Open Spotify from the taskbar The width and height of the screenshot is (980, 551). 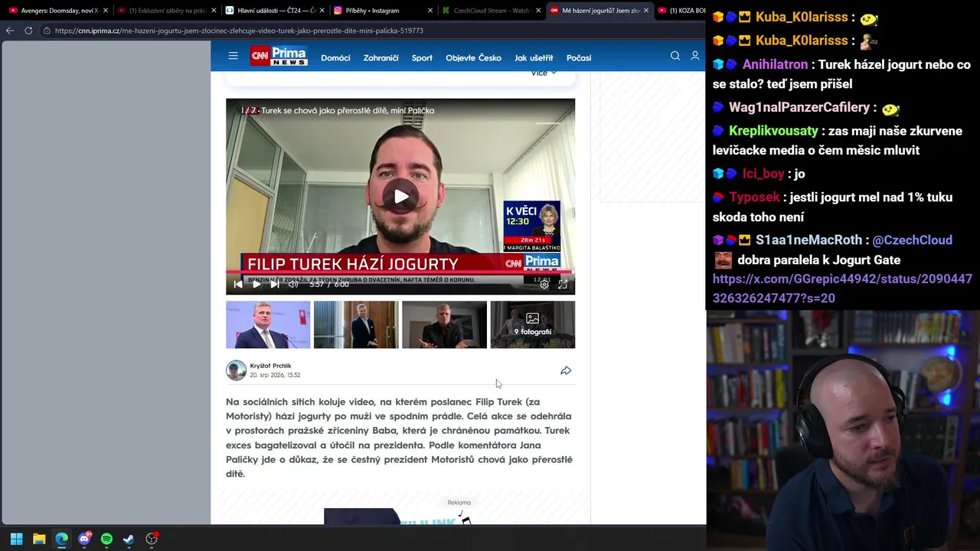click(x=106, y=539)
